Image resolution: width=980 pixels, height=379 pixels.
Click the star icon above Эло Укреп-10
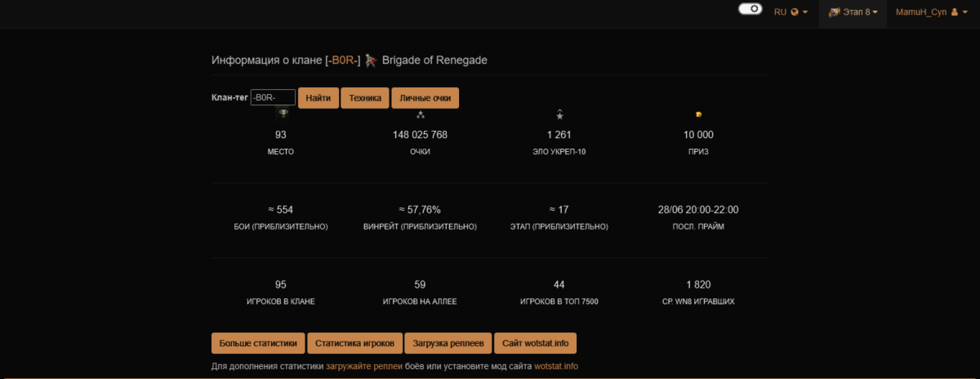(x=559, y=114)
